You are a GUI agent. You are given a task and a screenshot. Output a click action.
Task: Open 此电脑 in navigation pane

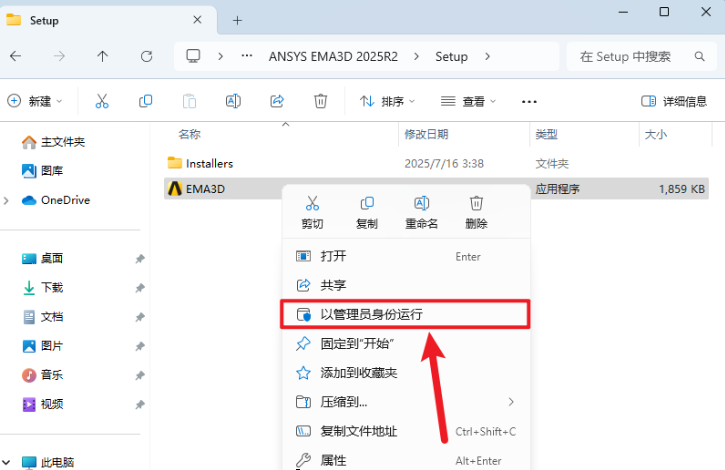click(48, 462)
